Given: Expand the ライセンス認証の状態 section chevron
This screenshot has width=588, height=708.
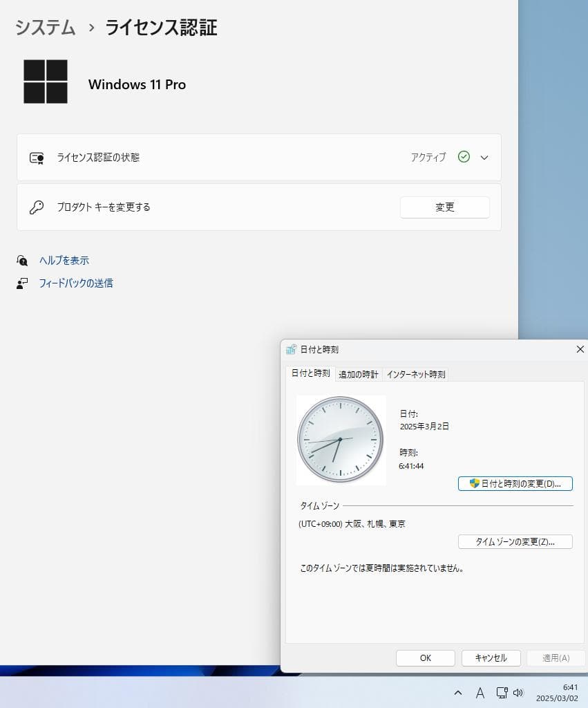Looking at the screenshot, I should click(484, 157).
